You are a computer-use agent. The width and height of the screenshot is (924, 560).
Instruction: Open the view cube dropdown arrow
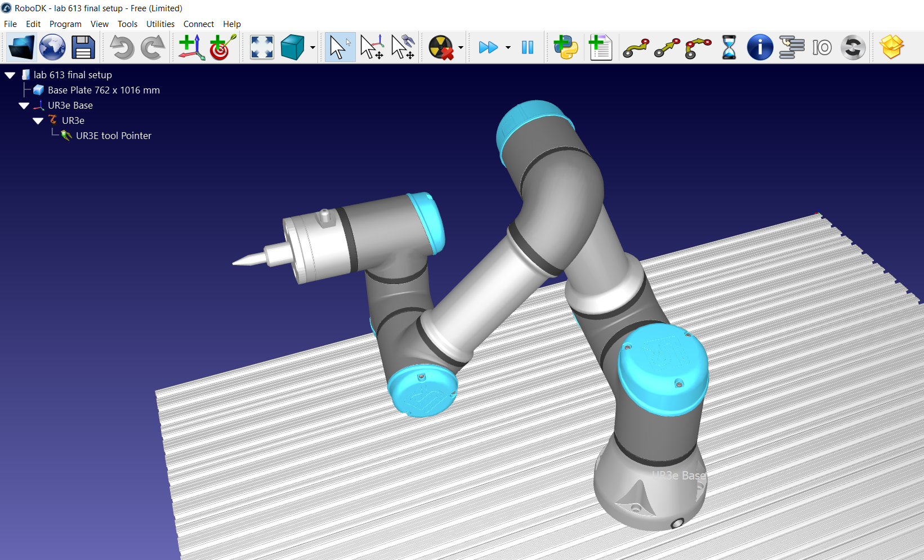313,48
